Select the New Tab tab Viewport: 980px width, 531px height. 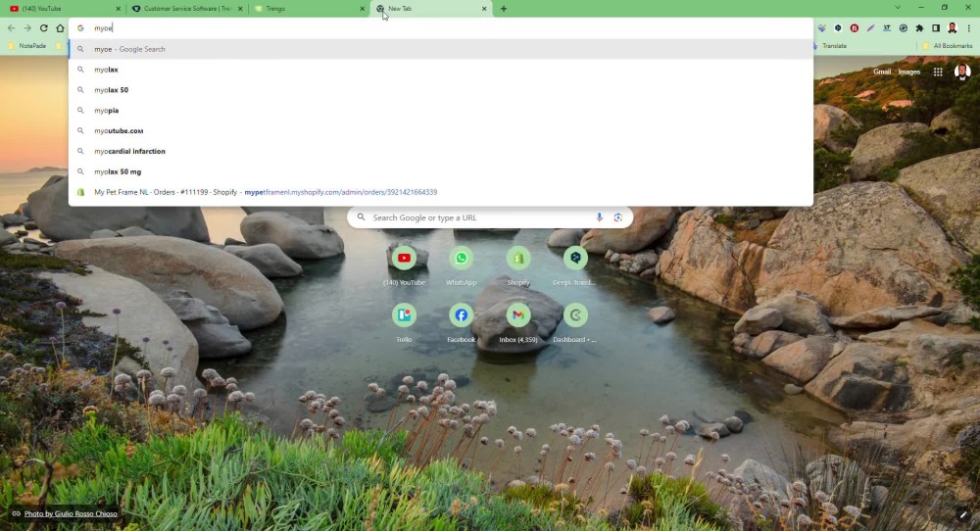(430, 9)
